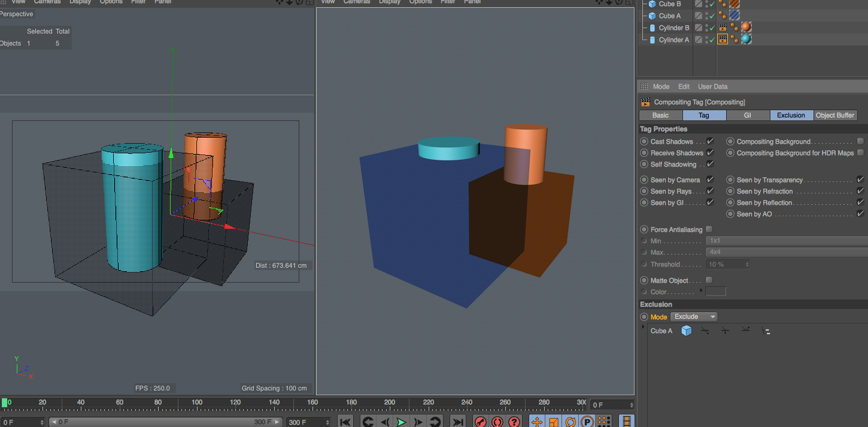The height and width of the screenshot is (427, 868).
Task: Select the Cylinder A object in the tree
Action: point(673,40)
